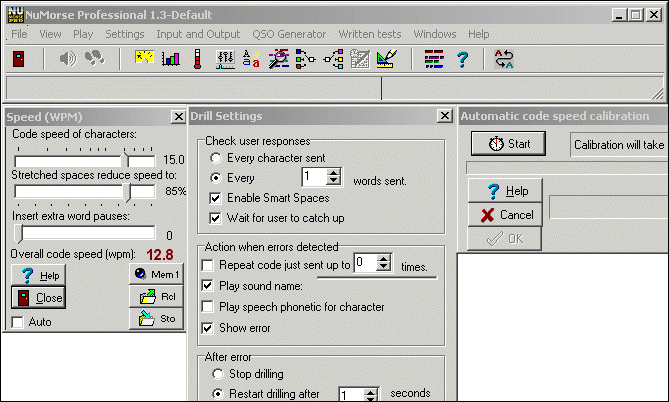Close the Speed (WPM) panel
Viewport: 669px width, 402px height.
tap(178, 117)
